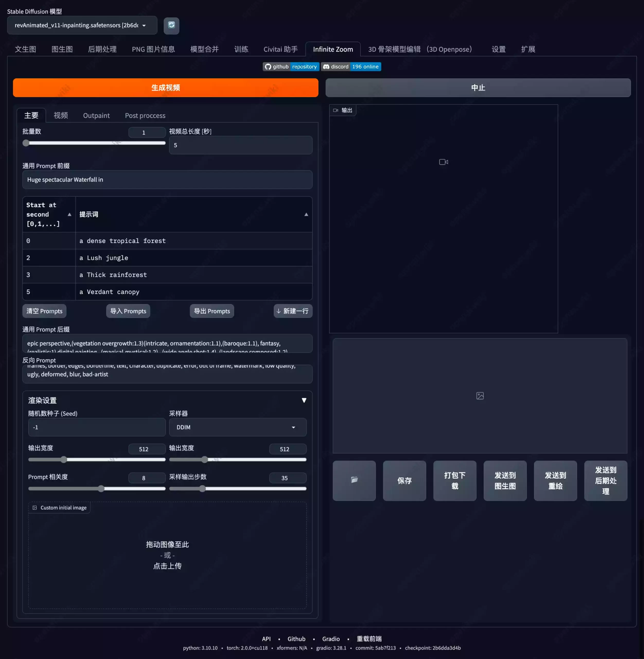Click 清空 Prompts button
644x659 pixels.
[44, 311]
